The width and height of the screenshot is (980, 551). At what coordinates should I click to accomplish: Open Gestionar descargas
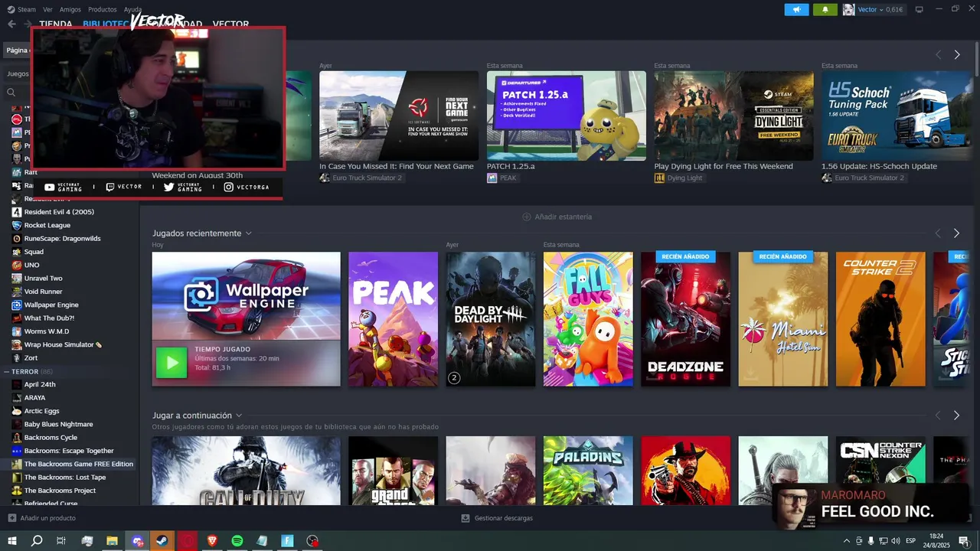tap(497, 518)
